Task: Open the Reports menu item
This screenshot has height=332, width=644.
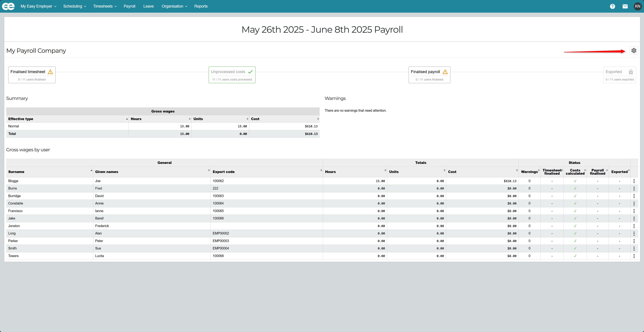Action: [201, 6]
